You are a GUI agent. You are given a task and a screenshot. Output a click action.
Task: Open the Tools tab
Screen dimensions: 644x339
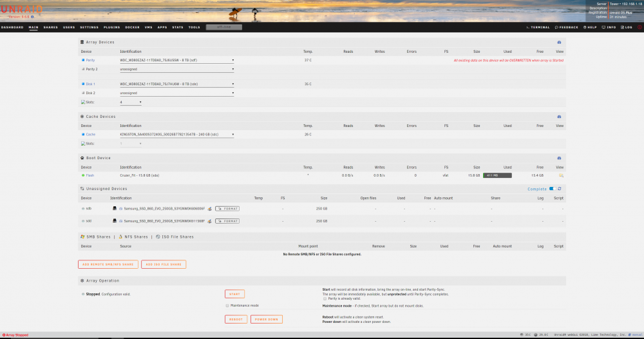[194, 28]
